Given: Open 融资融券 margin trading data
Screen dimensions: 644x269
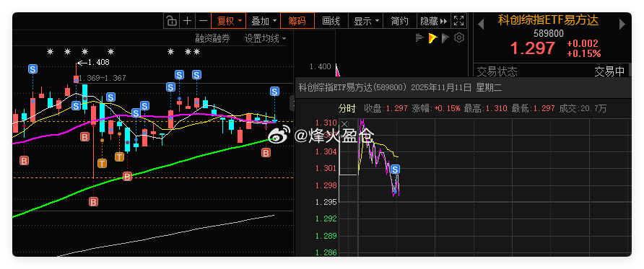Looking at the screenshot, I should point(212,39).
